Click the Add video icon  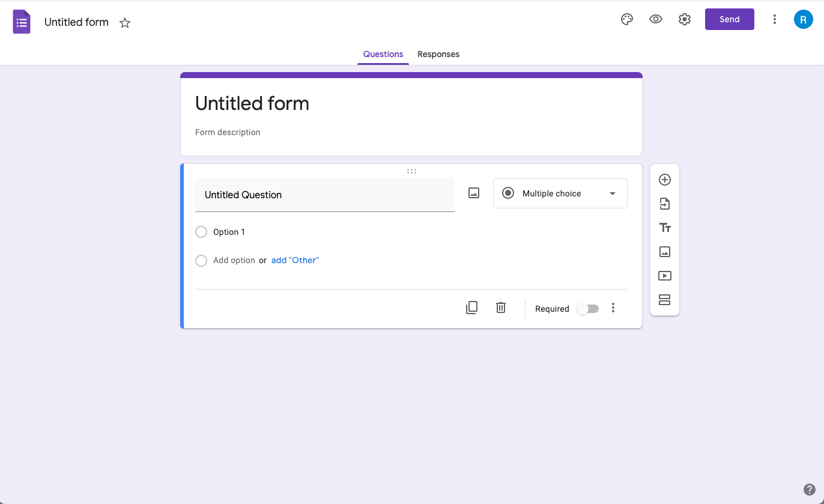tap(664, 276)
